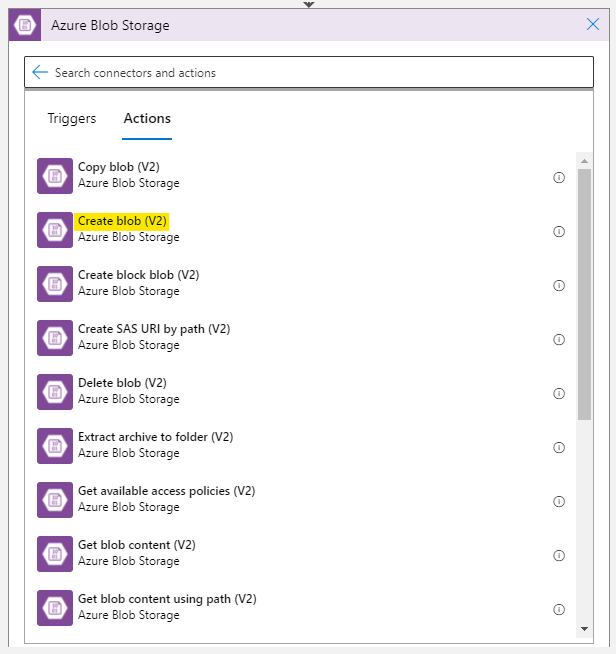Viewport: 616px width, 654px height.
Task: Click the Get blob content (V2) icon
Action: [x=55, y=554]
